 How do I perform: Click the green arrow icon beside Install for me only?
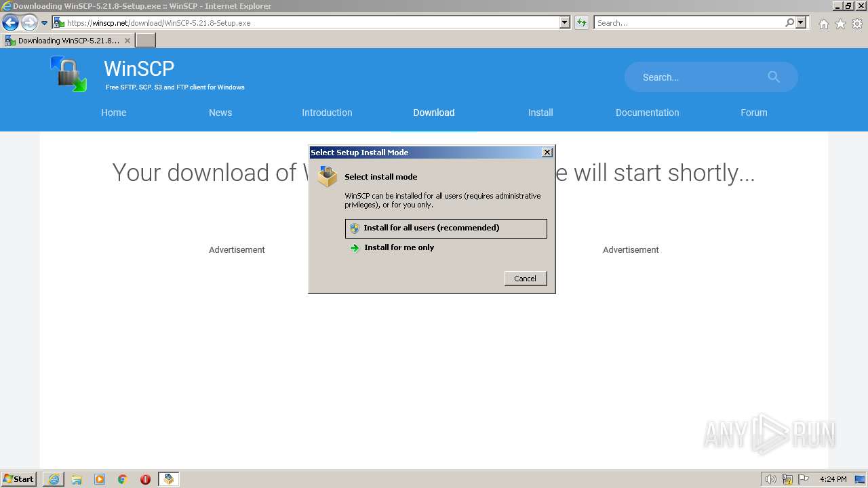(x=354, y=248)
